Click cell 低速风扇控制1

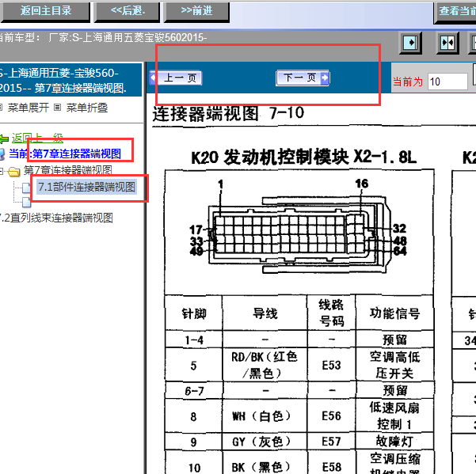coord(394,415)
